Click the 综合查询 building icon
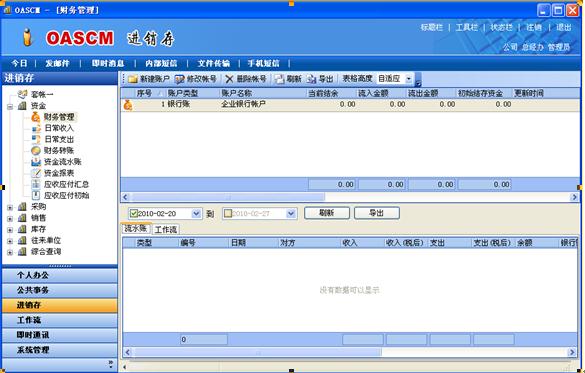Screen dimensions: 585x373 [22, 251]
